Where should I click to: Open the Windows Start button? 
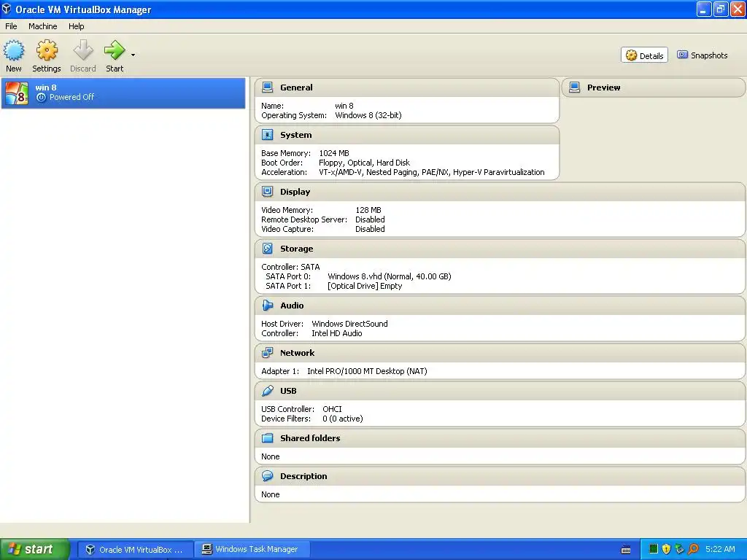coord(35,549)
